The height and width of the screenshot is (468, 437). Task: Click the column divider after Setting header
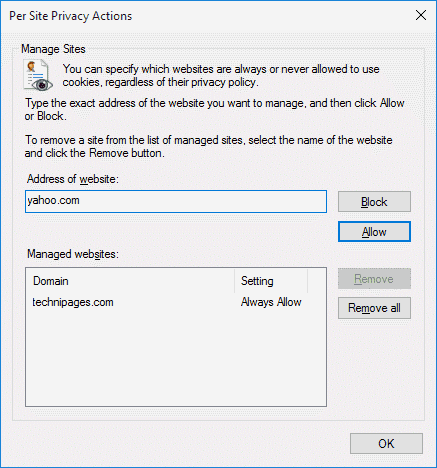pyautogui.click(x=307, y=281)
